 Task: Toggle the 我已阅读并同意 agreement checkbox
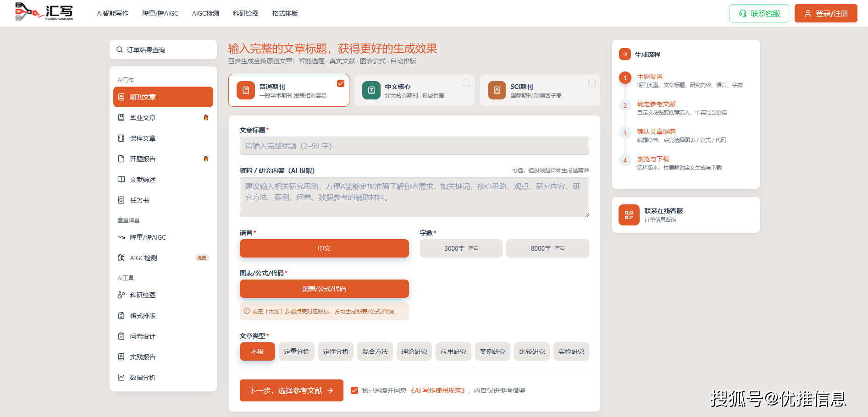[x=354, y=390]
